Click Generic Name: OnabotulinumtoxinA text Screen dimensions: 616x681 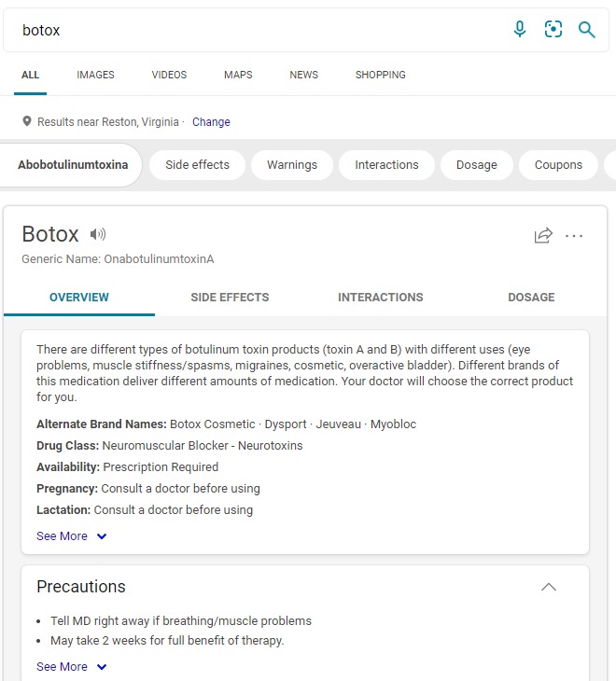[x=118, y=259]
